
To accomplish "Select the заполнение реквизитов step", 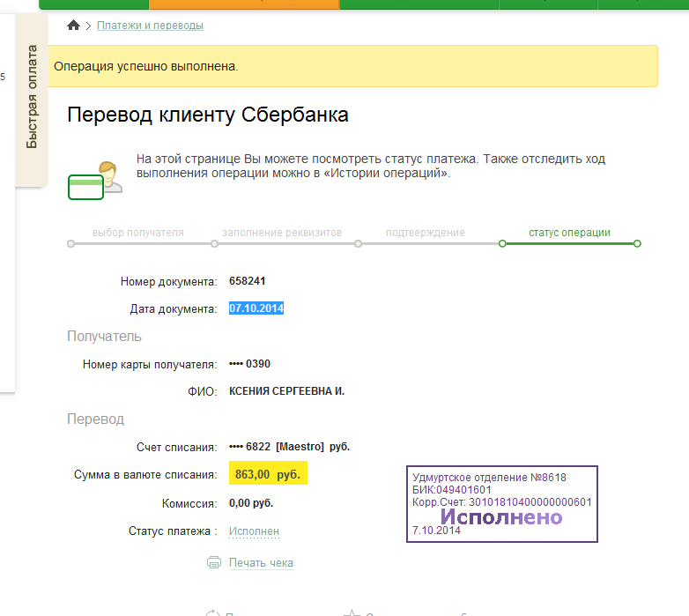I will pyautogui.click(x=282, y=233).
